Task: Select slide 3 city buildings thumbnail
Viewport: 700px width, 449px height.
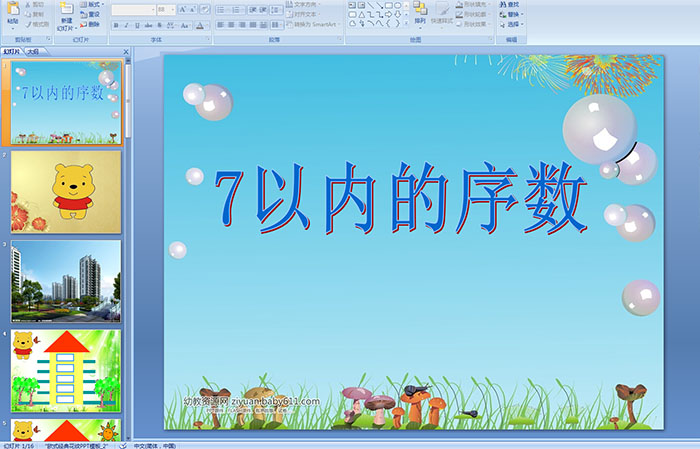Action: click(66, 281)
